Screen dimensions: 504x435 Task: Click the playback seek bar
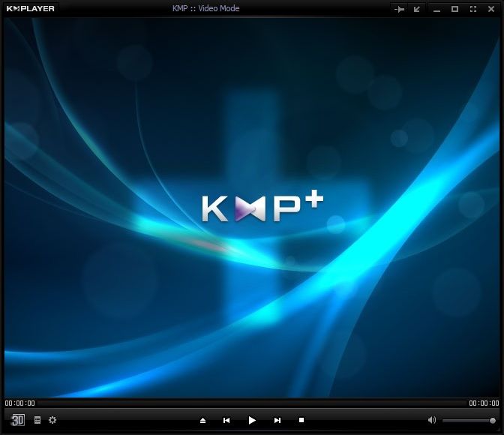[x=252, y=403]
